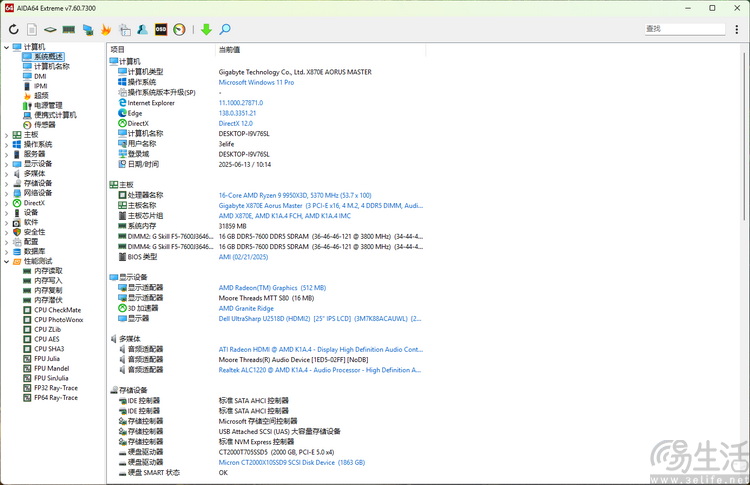Click the Refresh arrow toolbar icon
Image resolution: width=750 pixels, height=485 pixels.
pos(13,29)
